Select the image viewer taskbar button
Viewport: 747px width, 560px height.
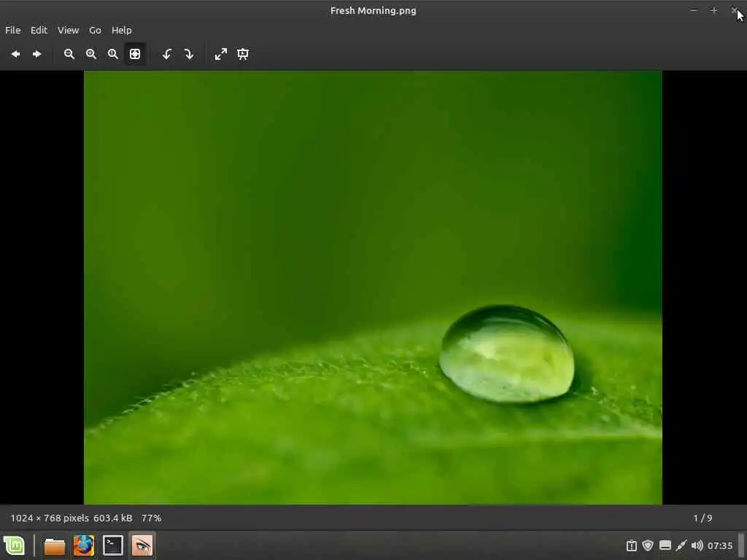[x=142, y=545]
